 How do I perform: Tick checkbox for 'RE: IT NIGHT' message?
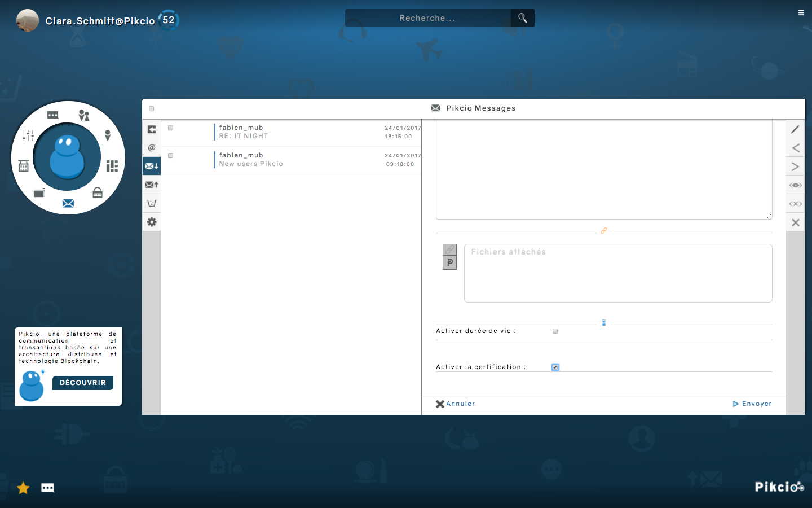[x=170, y=128]
